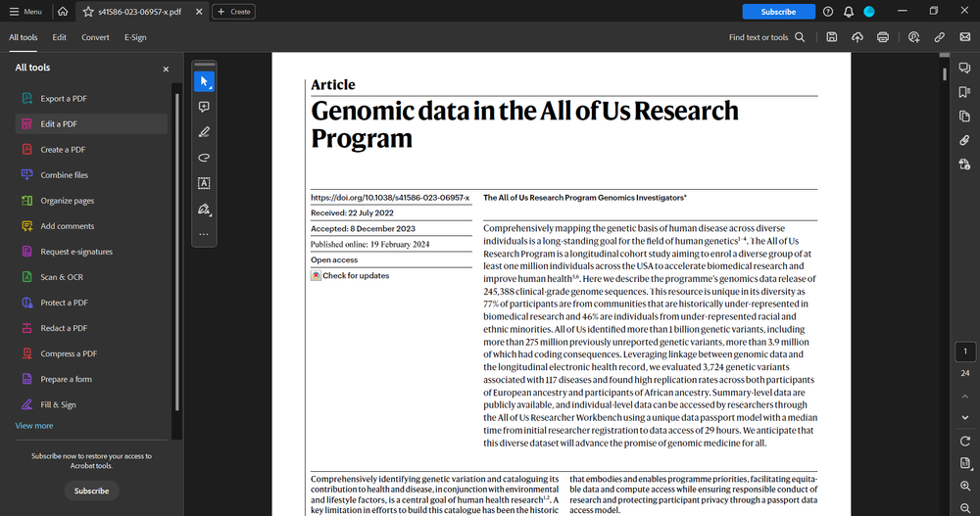The image size is (980, 516).
Task: Open the Attachments panel paperclip icon
Action: [964, 140]
